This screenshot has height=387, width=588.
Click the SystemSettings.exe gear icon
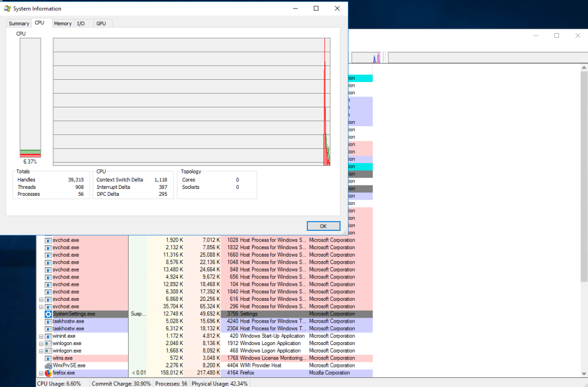pos(48,314)
